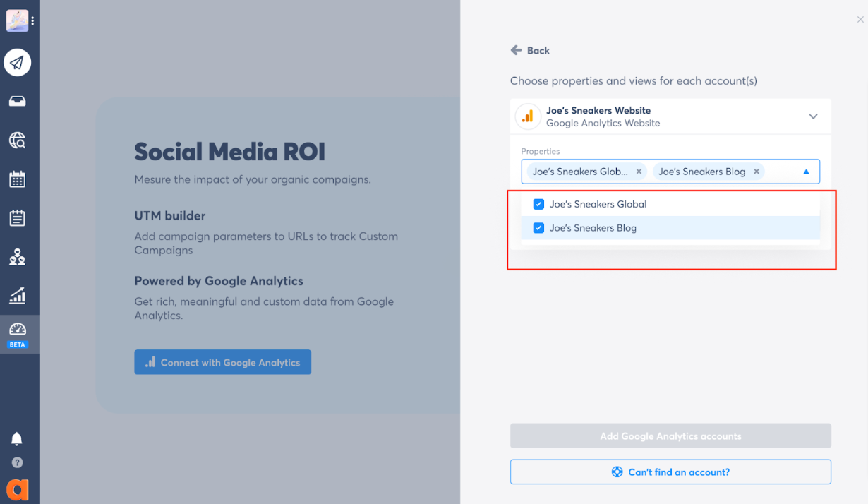Select the Joe's Sneakers Global option text
The width and height of the screenshot is (868, 504).
point(598,204)
